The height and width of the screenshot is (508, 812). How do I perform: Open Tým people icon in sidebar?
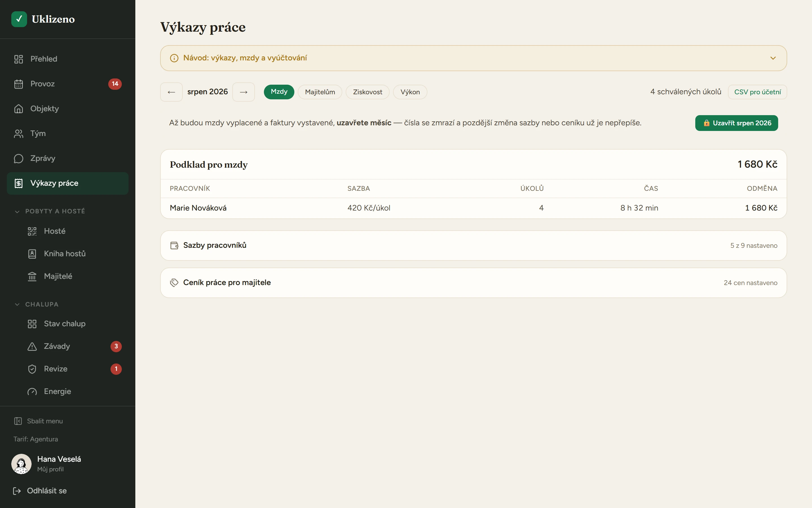pyautogui.click(x=18, y=134)
